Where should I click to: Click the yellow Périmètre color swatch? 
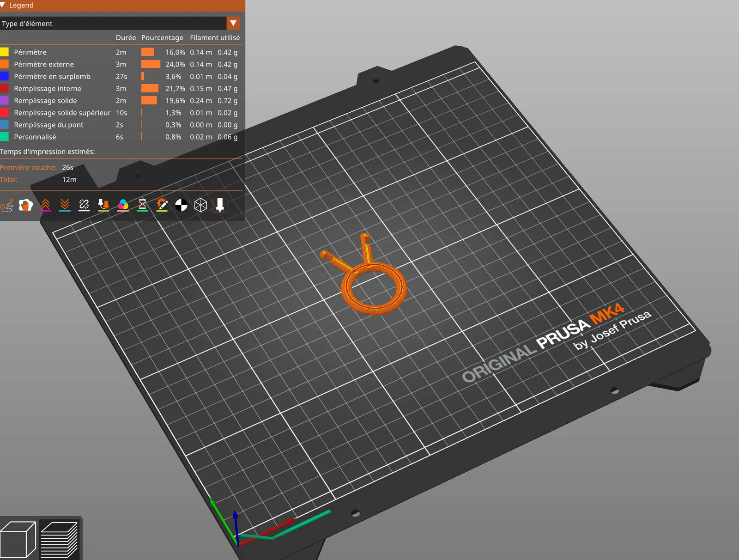tap(4, 52)
